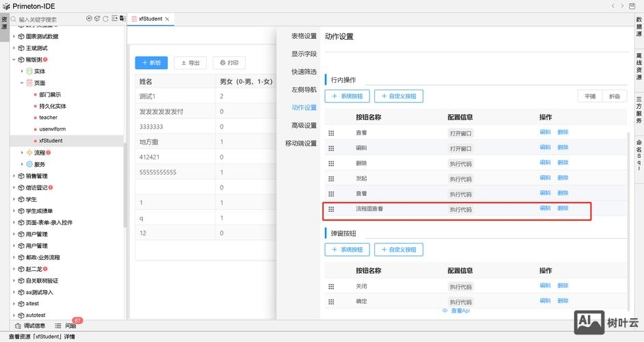Expand the 实体 node arrow

(x=22, y=71)
